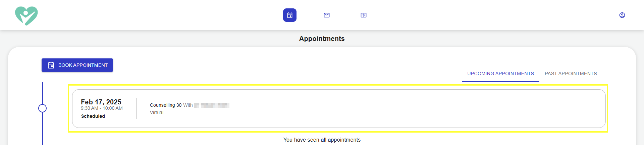
Task: Click the Appointments page heading
Action: (x=322, y=39)
